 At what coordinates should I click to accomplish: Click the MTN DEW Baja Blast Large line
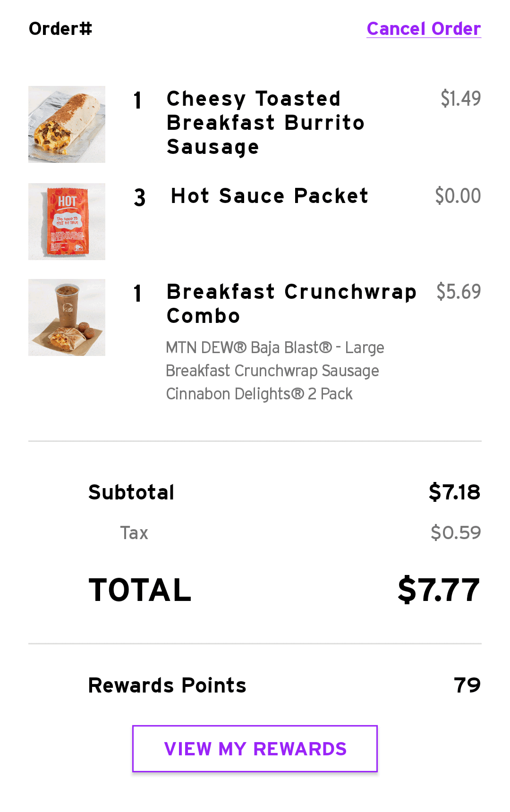[x=275, y=347]
